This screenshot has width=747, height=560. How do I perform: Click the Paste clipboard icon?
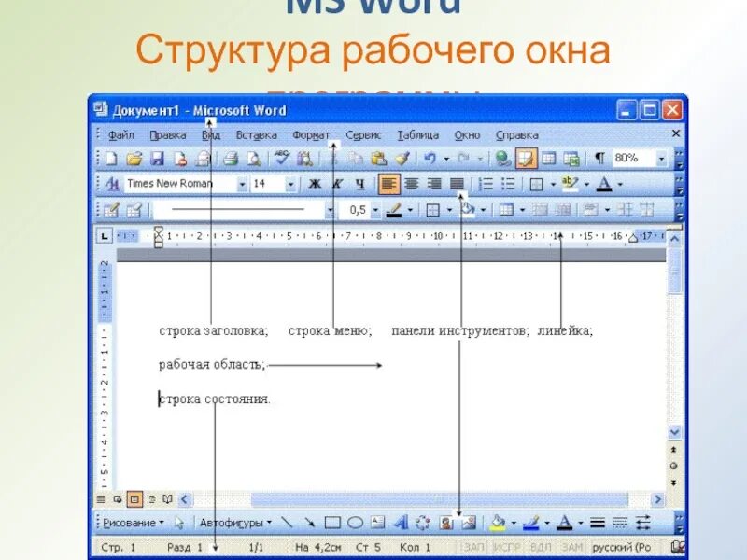pos(378,159)
